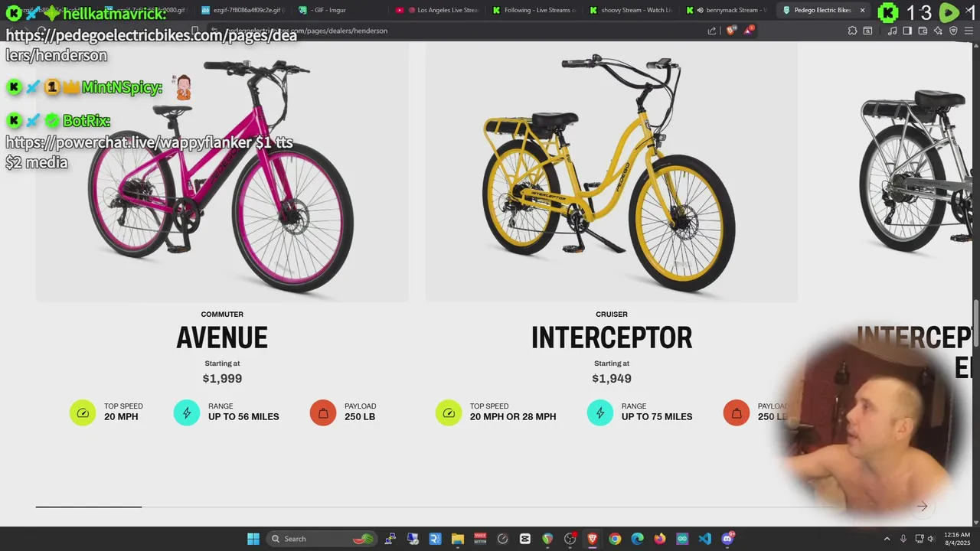Open the Brave playlist music note icon
Screen dimensions: 980x551
coord(892,31)
